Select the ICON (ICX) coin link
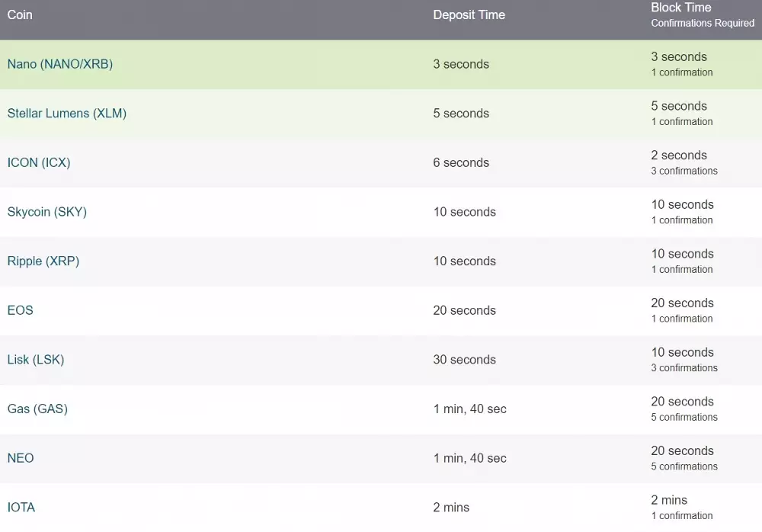The width and height of the screenshot is (762, 532). pyautogui.click(x=39, y=162)
